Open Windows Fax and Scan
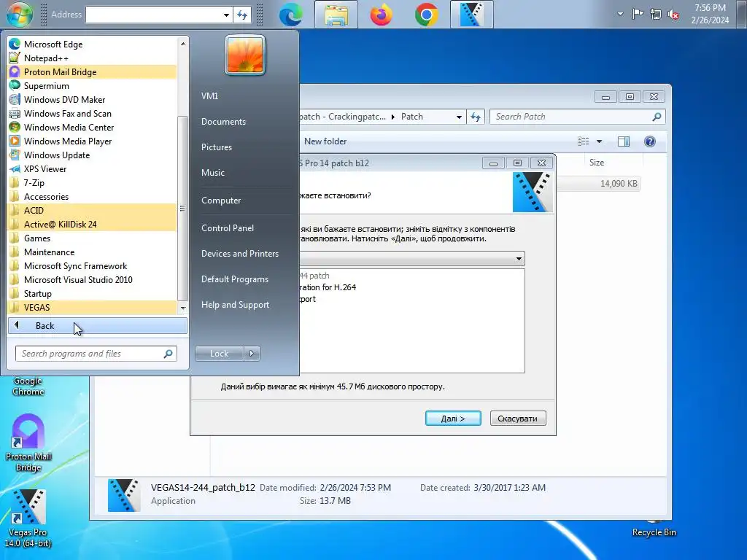747x560 pixels. click(x=92, y=113)
